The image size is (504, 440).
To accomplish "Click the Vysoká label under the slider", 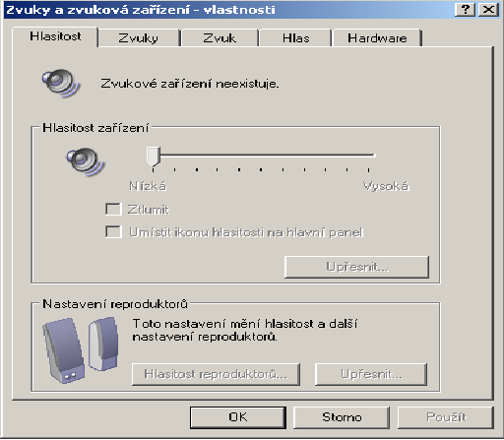I will [386, 186].
